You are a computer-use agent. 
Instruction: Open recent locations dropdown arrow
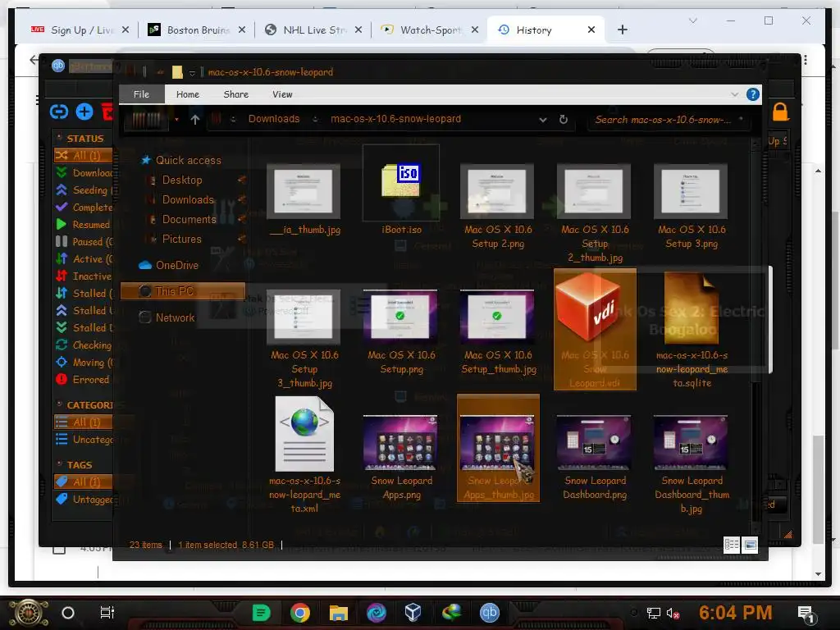(x=176, y=120)
